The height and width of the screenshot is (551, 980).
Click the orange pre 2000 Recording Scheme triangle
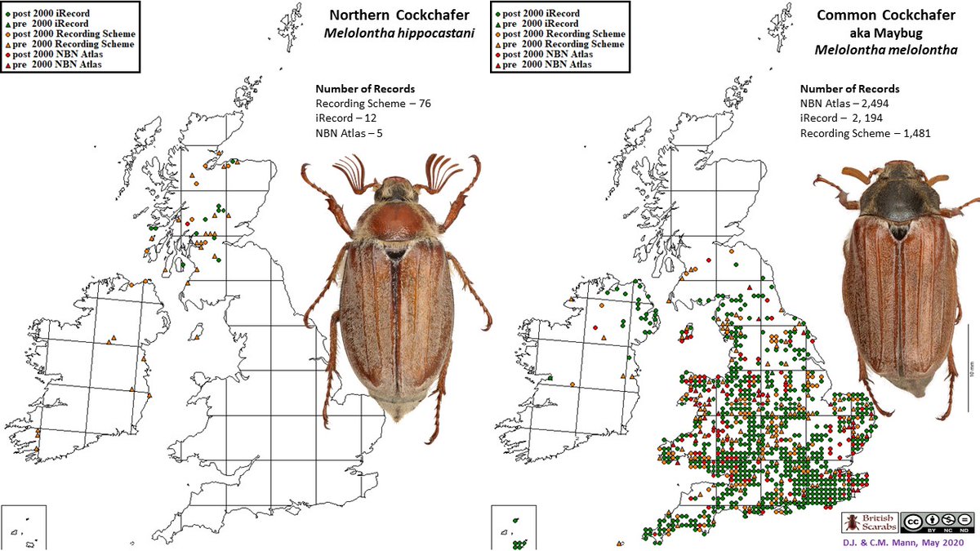pos(9,44)
